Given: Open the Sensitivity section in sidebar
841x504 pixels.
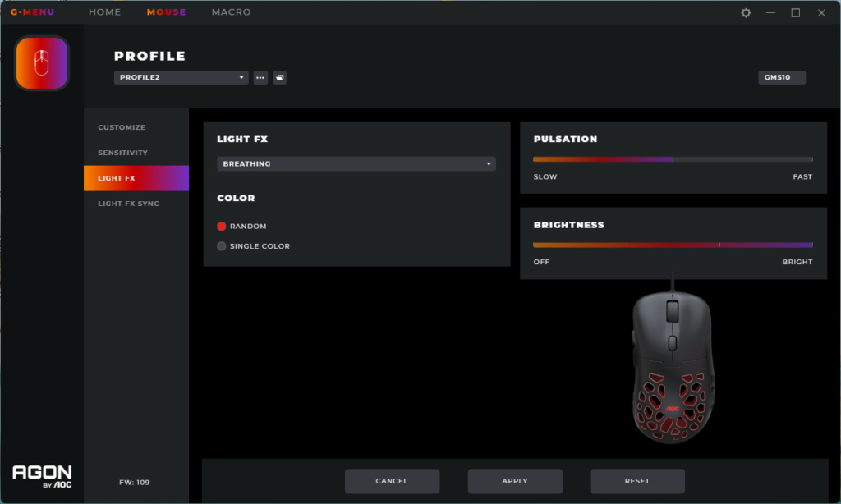Looking at the screenshot, I should point(123,153).
